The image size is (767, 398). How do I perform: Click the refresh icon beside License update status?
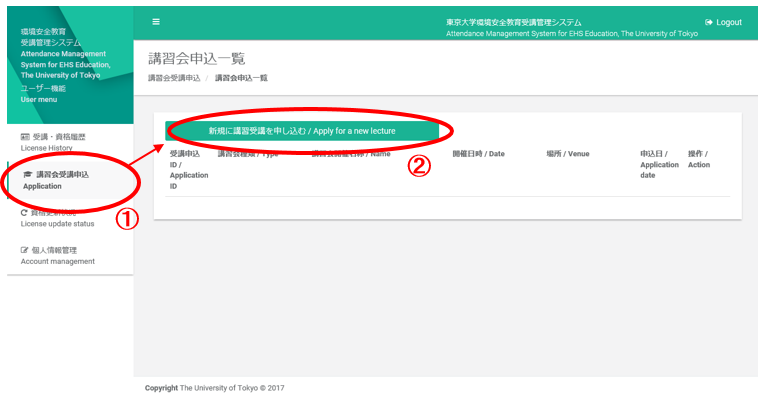24,213
